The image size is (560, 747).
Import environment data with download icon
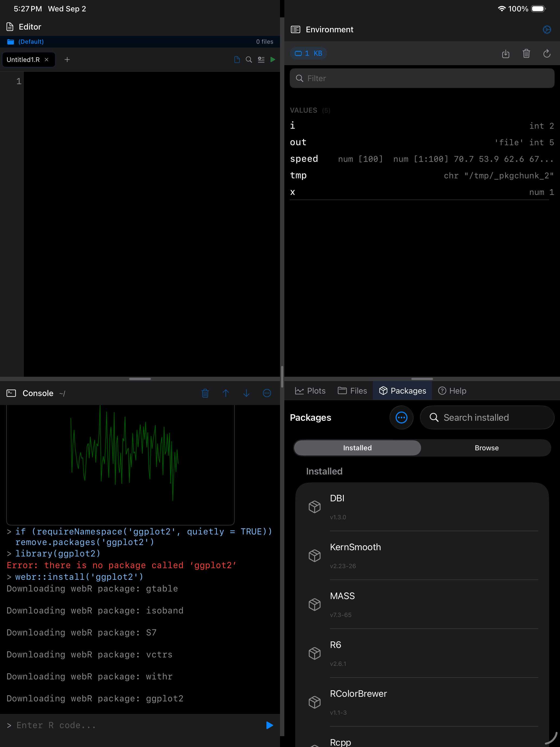[x=505, y=53]
